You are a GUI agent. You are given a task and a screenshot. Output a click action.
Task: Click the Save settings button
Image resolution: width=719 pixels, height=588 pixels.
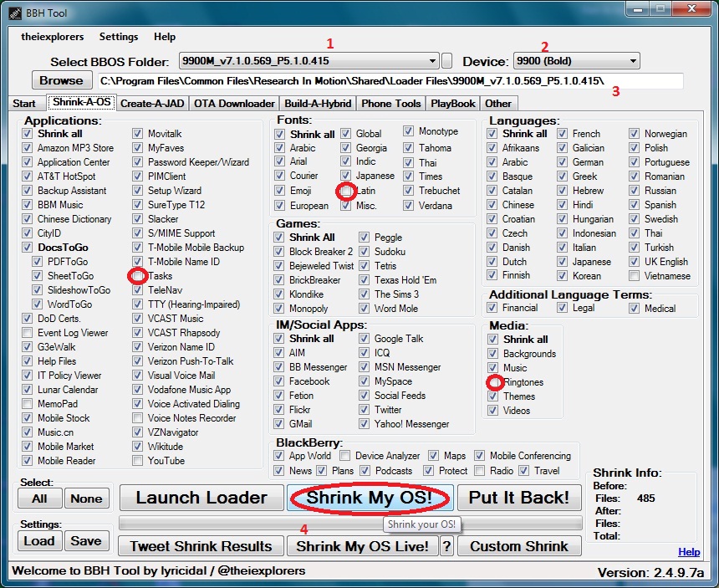point(87,541)
